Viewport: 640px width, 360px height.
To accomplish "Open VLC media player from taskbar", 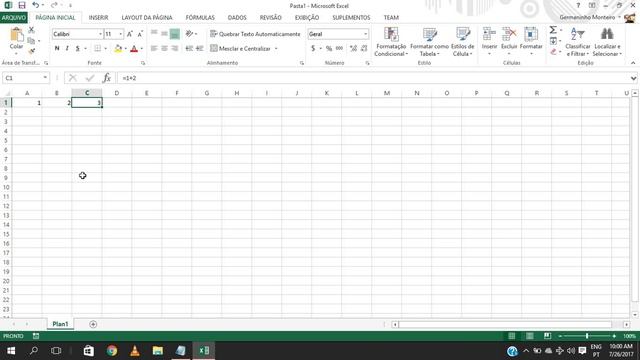I will tap(135, 351).
